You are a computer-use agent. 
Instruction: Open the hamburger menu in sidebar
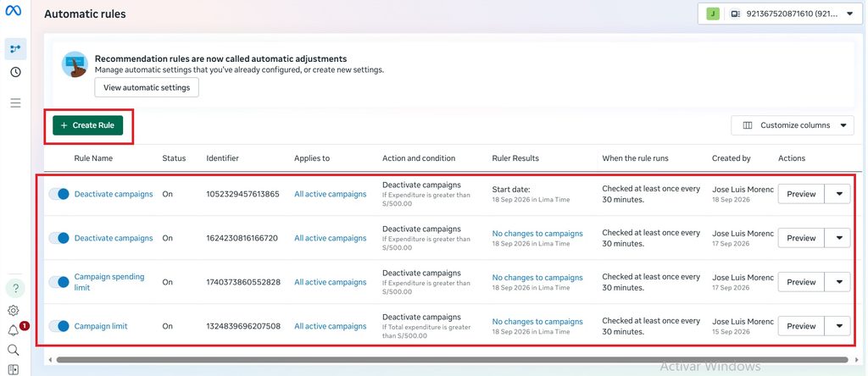tap(15, 102)
